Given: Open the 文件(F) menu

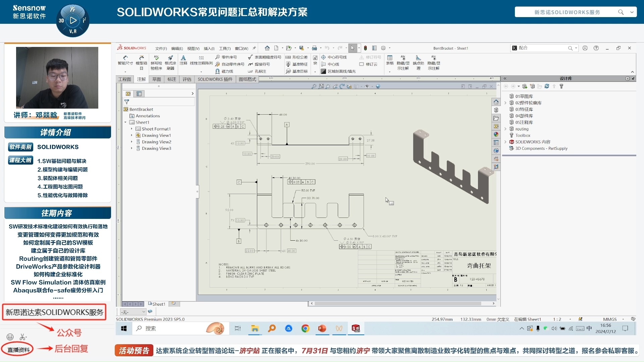Looking at the screenshot, I should click(161, 48).
